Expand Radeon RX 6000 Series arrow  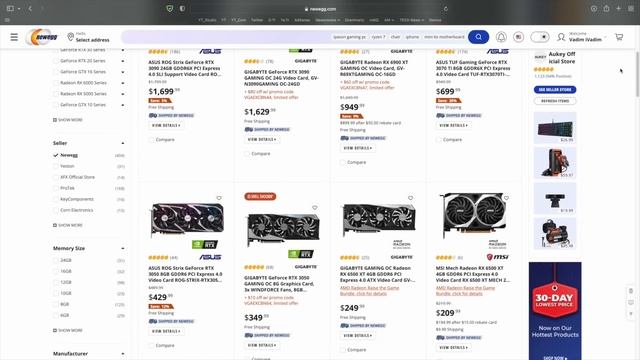(123, 83)
